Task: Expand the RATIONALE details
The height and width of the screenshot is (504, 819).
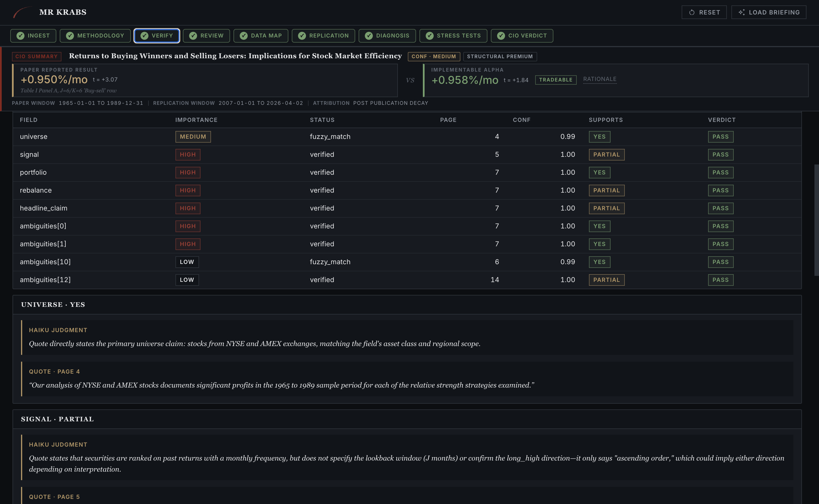Action: click(599, 79)
